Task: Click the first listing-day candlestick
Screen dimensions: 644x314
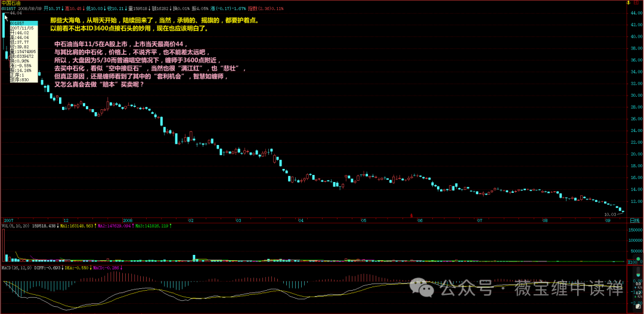Action: click(x=4, y=31)
